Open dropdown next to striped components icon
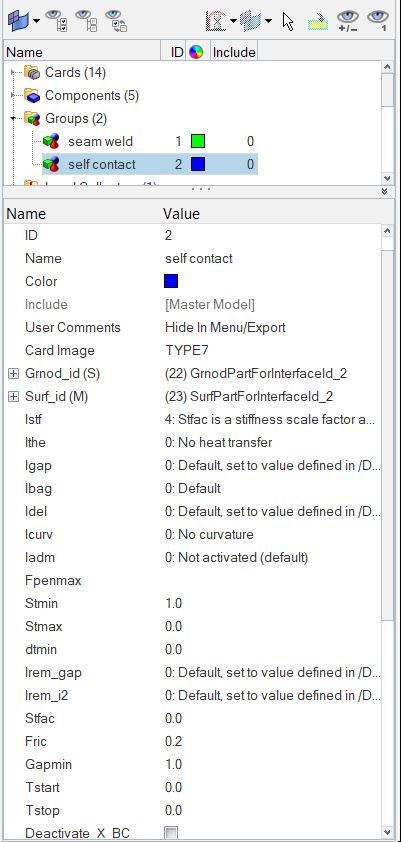The image size is (401, 842). point(268,21)
